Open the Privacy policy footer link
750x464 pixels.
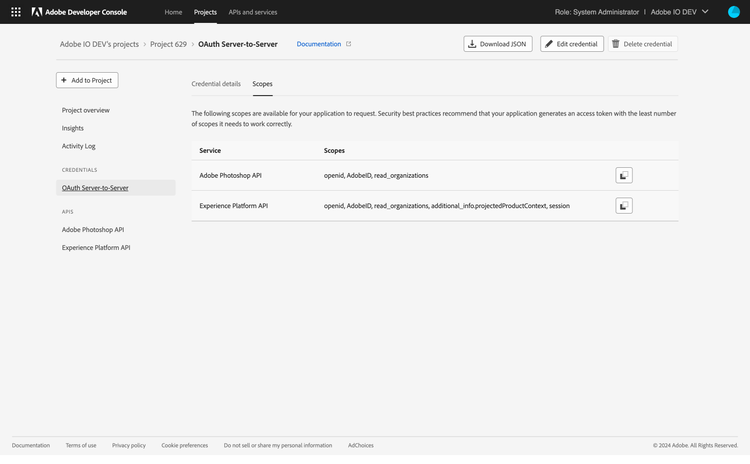(129, 445)
